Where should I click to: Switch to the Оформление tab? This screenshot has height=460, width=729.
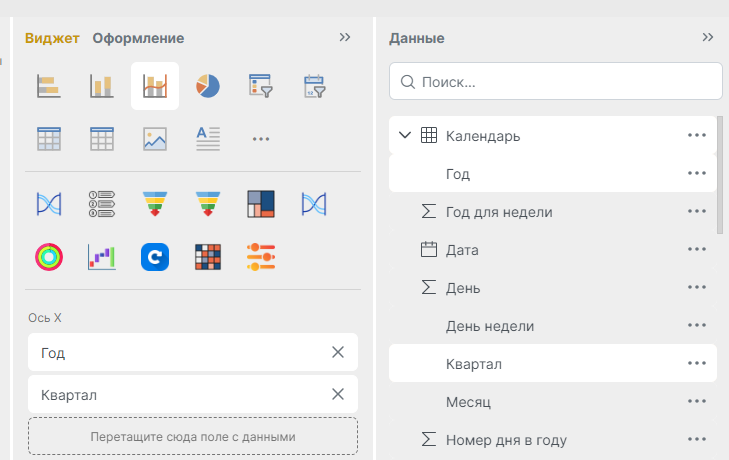pyautogui.click(x=138, y=38)
